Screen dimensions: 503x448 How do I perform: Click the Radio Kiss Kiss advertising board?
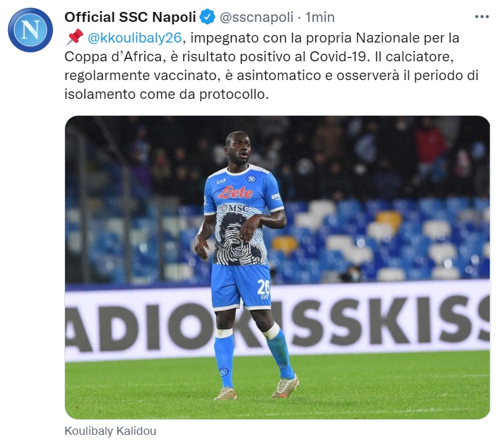coord(277,321)
